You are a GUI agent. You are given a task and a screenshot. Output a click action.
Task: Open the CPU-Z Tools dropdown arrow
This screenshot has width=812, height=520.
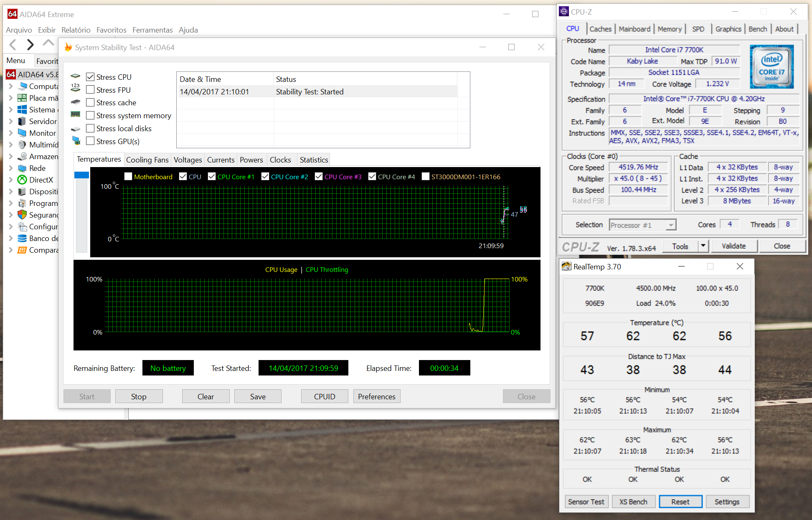pos(703,246)
